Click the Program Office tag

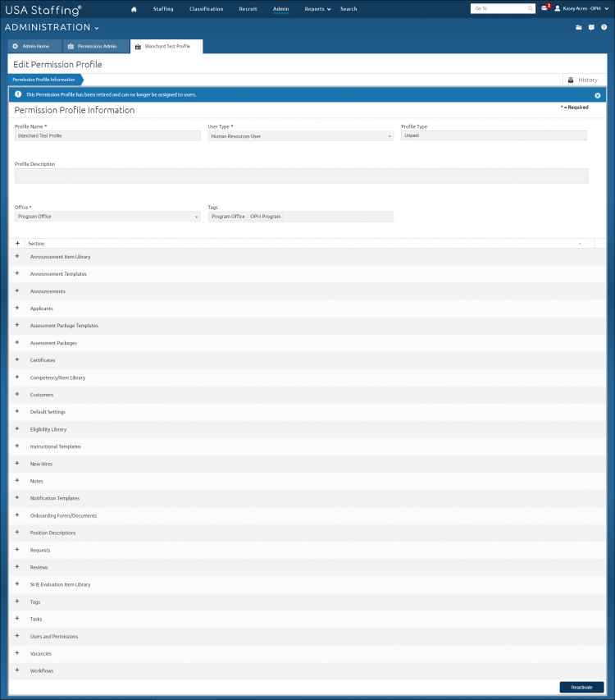228,217
